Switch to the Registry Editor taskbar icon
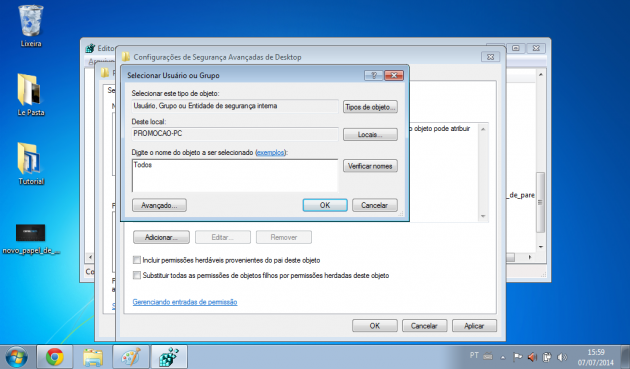 [169, 357]
